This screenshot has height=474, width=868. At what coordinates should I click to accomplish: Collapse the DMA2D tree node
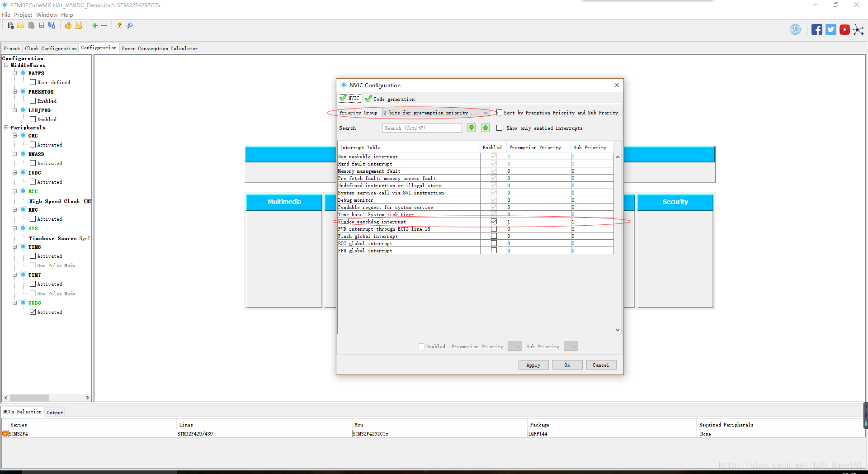click(15, 154)
